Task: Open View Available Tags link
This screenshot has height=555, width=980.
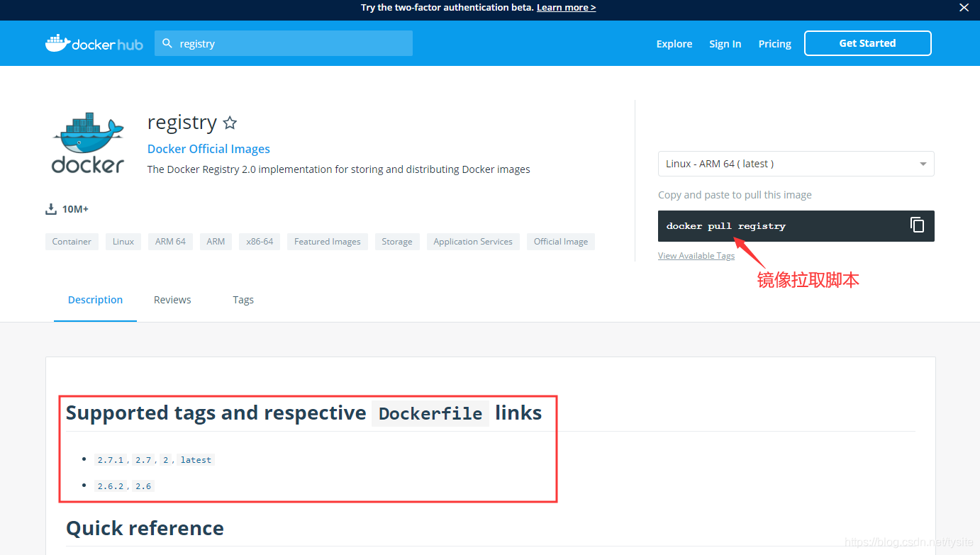Action: tap(696, 256)
